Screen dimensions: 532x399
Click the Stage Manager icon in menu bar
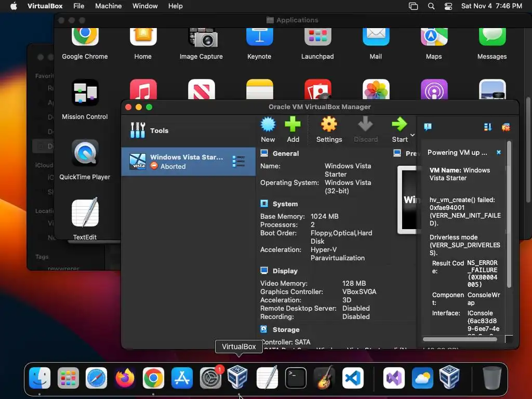(413, 6)
